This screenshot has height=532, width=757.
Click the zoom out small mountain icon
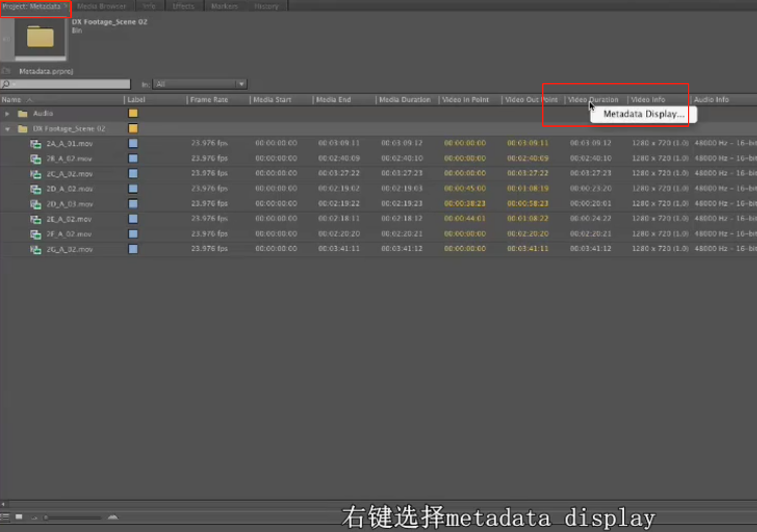35,518
